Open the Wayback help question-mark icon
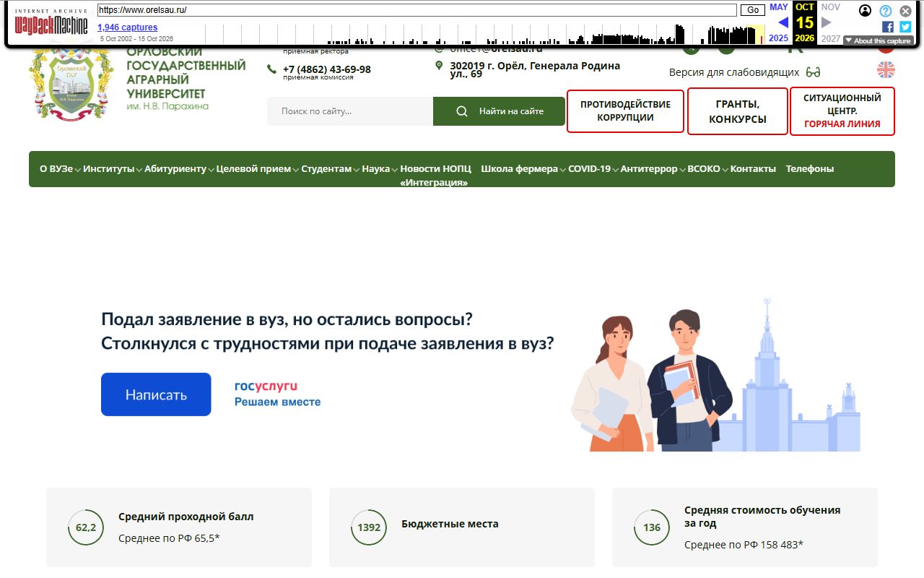This screenshot has height=578, width=924. click(886, 11)
